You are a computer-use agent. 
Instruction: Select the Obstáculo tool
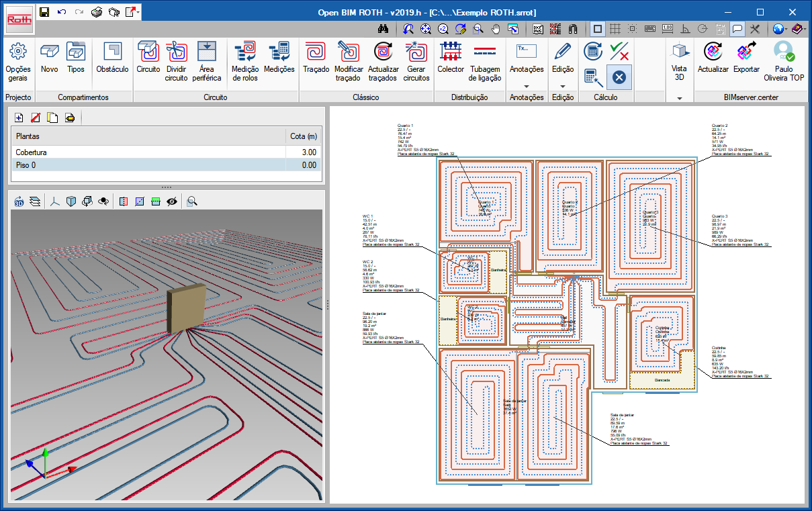[x=112, y=58]
